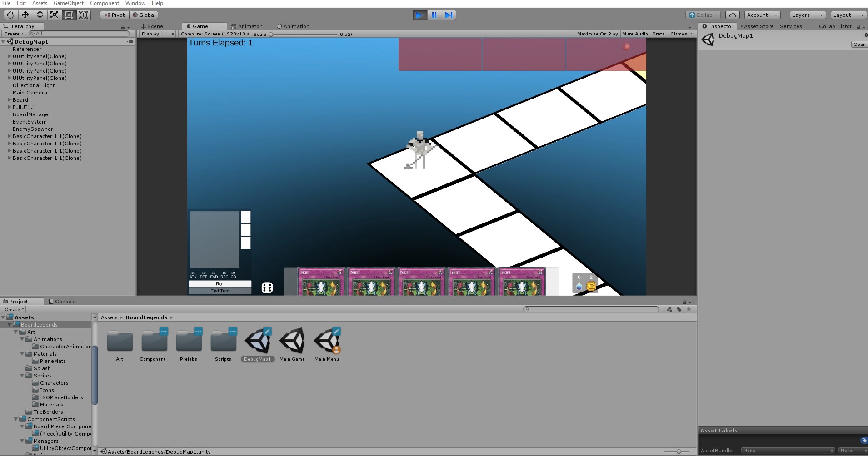Screen dimensions: 868x456
Task: Expand FullUI1.1 in Hierarchy
Action: pyautogui.click(x=10, y=107)
